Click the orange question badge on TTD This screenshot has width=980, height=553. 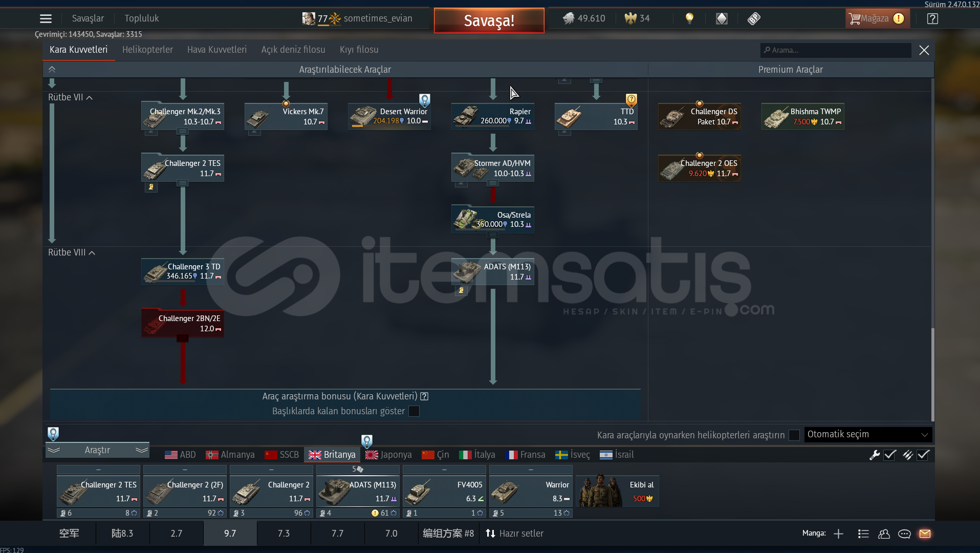pyautogui.click(x=631, y=100)
